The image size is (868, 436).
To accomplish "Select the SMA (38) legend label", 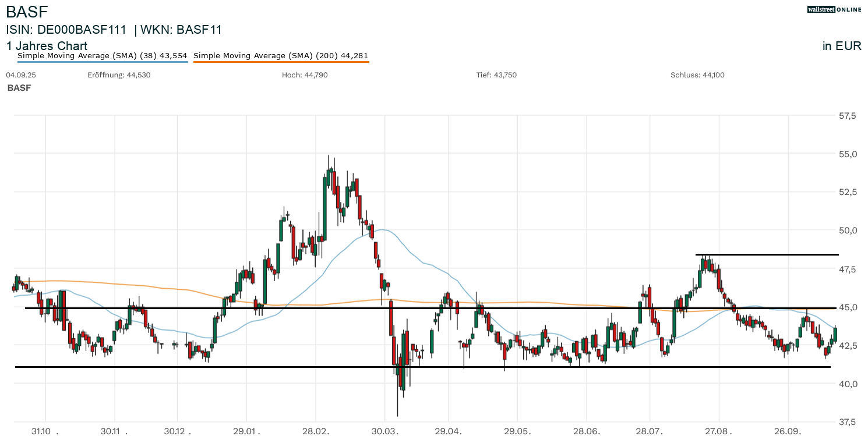I will (102, 56).
